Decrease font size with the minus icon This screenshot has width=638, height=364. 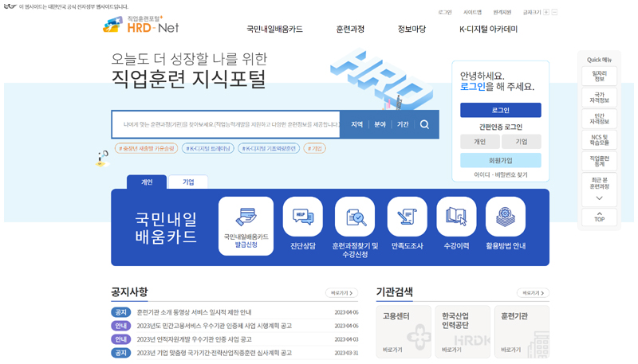[554, 12]
